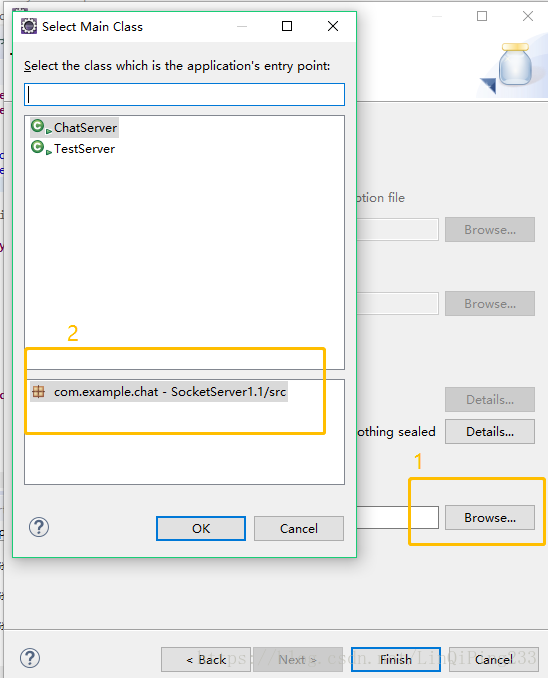Click the ChatServer green class icon
Screen dimensions: 548x678
(x=38, y=127)
